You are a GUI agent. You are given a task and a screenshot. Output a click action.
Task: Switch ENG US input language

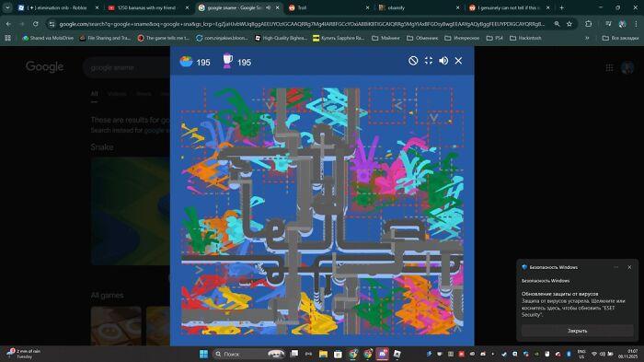(581, 354)
